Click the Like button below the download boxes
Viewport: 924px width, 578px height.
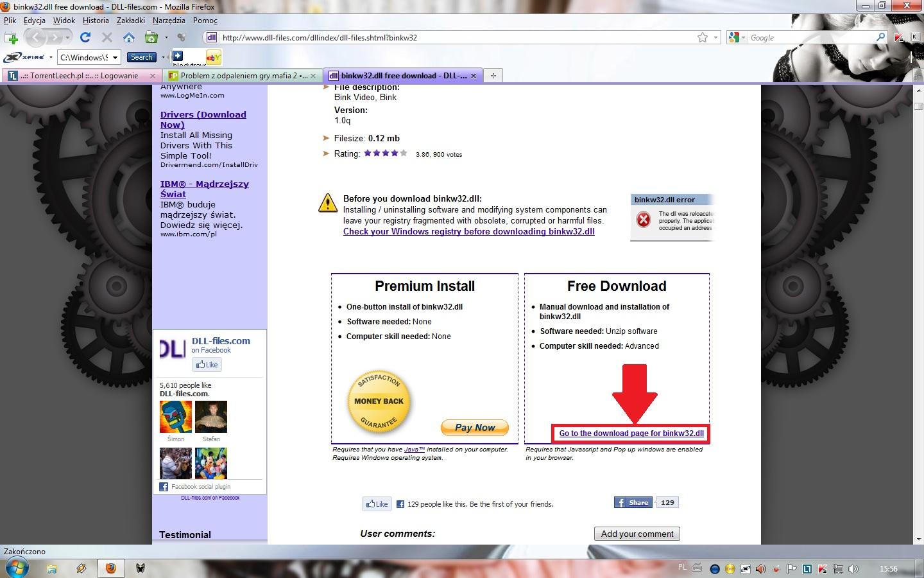click(377, 504)
